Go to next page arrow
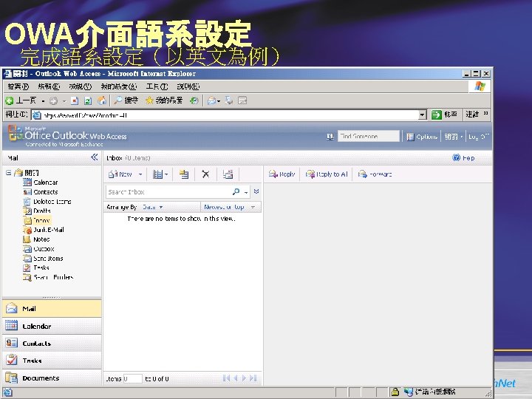Viewport: 532px width, 399px height. pyautogui.click(x=244, y=378)
